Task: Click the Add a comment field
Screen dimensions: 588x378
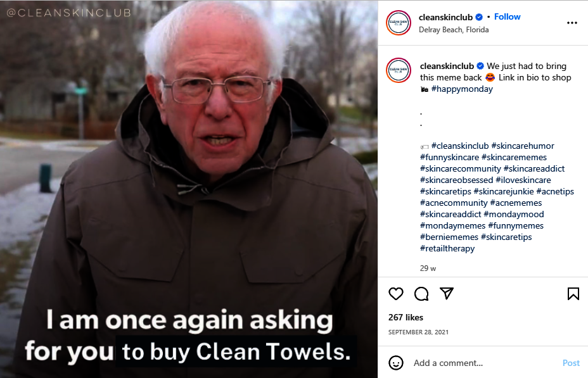Action: 483,363
